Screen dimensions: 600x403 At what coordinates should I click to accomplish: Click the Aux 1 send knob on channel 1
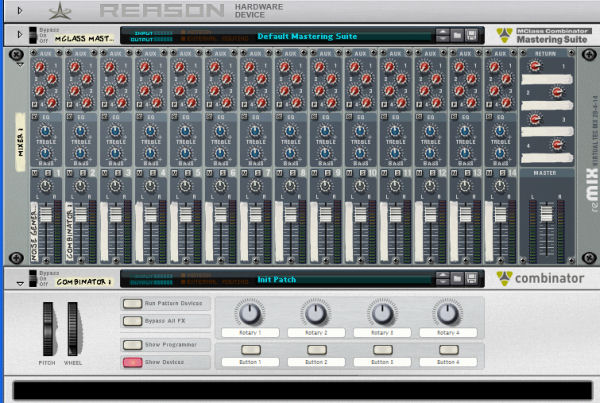coord(39,67)
